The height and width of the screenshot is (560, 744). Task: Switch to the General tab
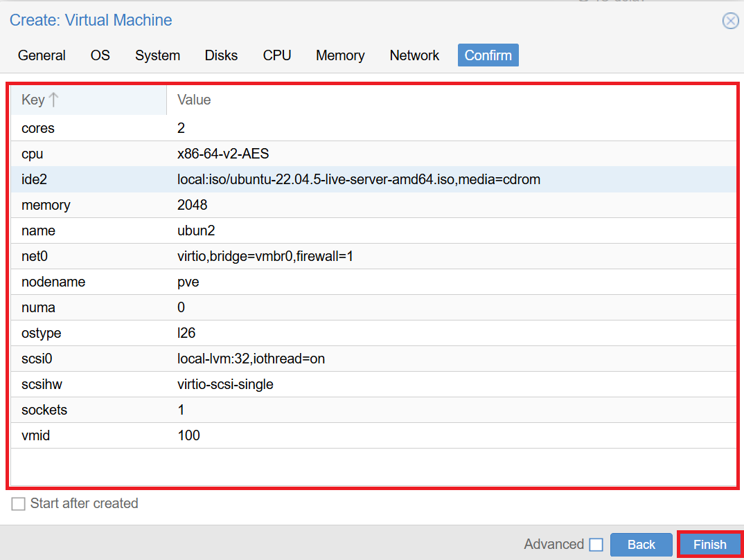[42, 55]
